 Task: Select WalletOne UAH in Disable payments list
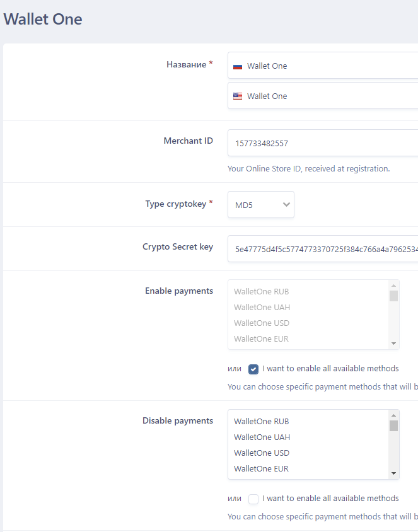262,437
